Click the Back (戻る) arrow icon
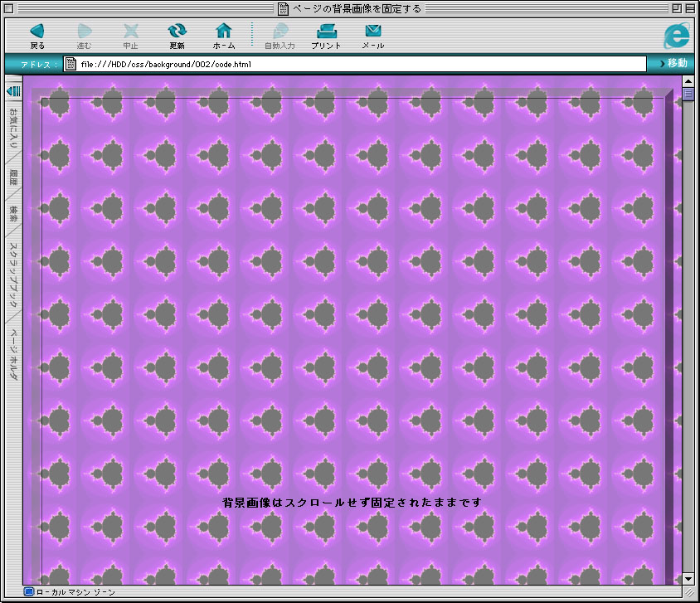The width and height of the screenshot is (700, 603). [x=37, y=32]
